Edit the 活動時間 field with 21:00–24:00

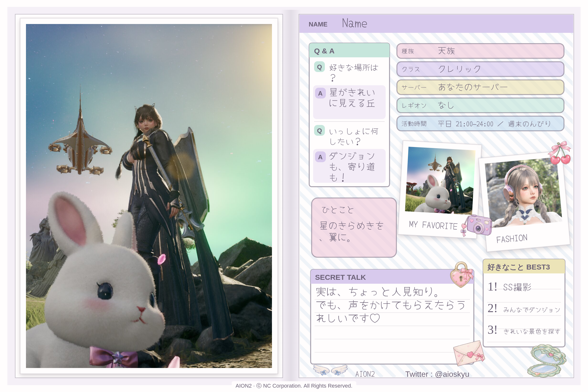pos(480,123)
